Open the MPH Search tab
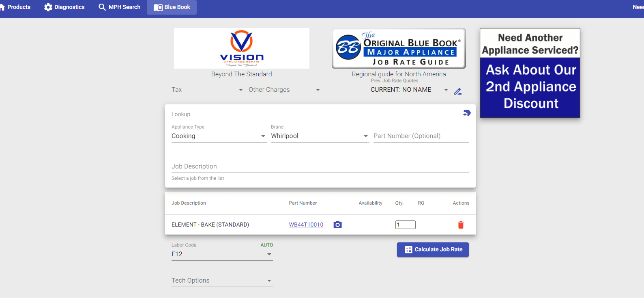This screenshot has height=298, width=644. [119, 7]
